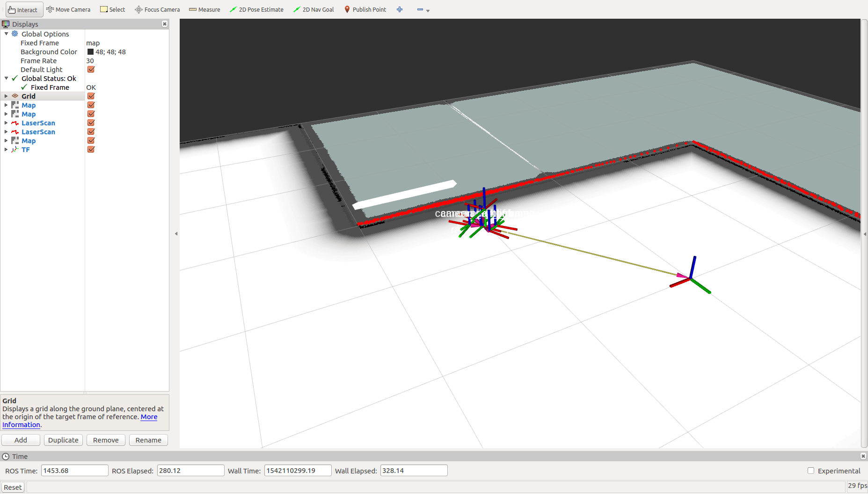The image size is (868, 494).
Task: Click the Time panel clock icon
Action: 6,456
